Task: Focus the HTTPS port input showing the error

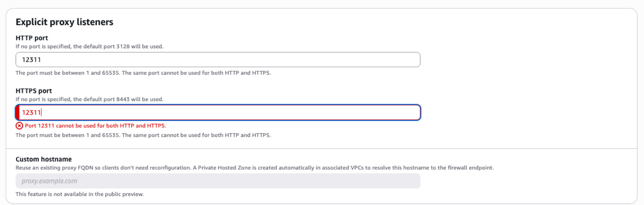Action: pos(218,112)
